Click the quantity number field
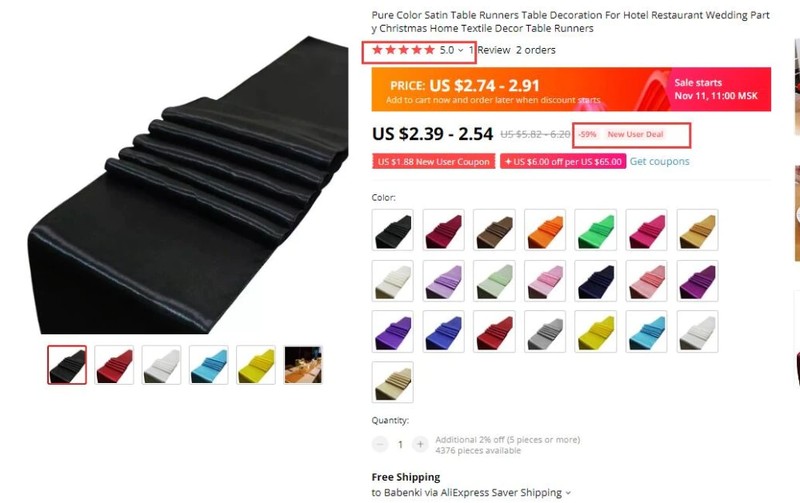 400,444
